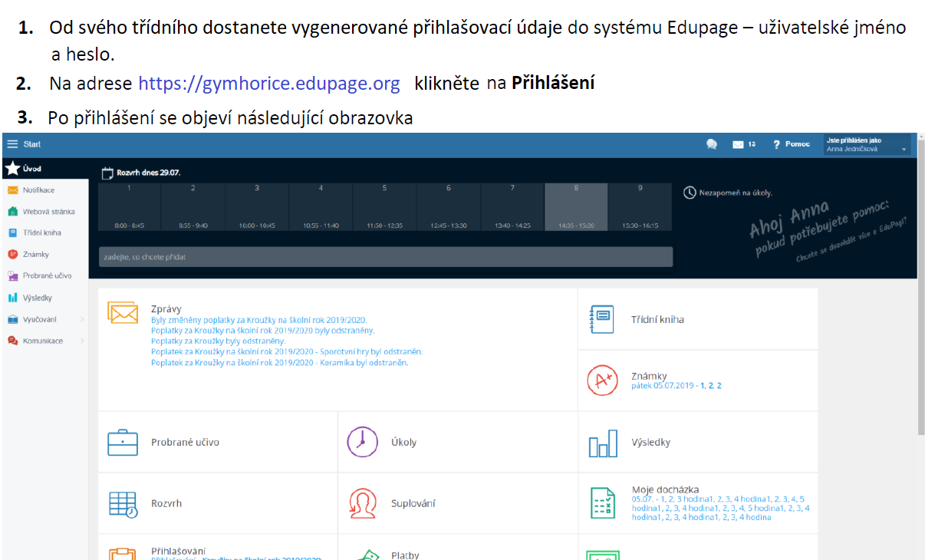The width and height of the screenshot is (925, 560).
Task: Open the gymhorice.edupage.org link
Action: click(269, 84)
